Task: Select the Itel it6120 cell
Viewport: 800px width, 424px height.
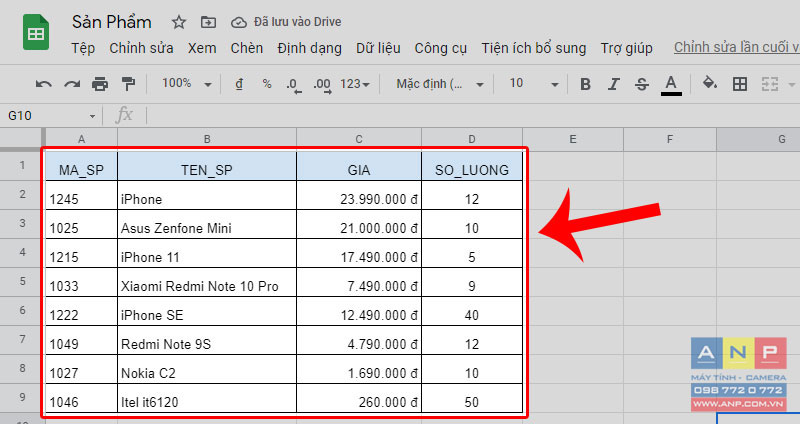Action: pyautogui.click(x=207, y=398)
